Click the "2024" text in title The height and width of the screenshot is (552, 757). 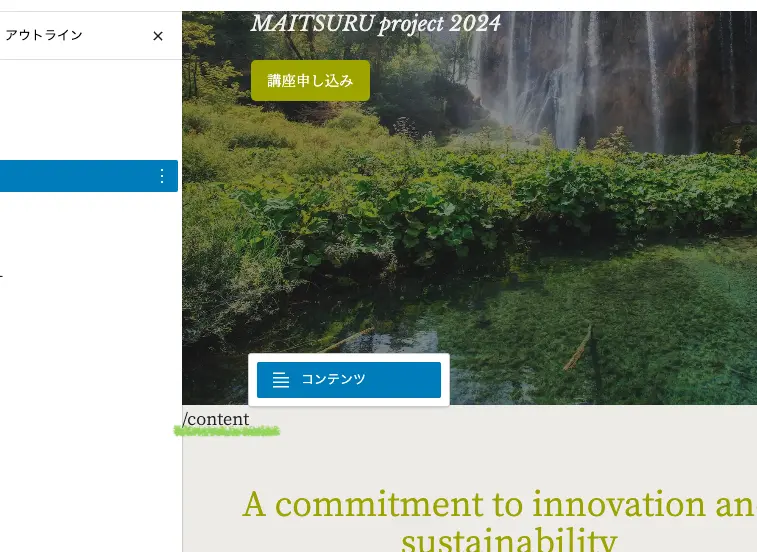(x=475, y=23)
